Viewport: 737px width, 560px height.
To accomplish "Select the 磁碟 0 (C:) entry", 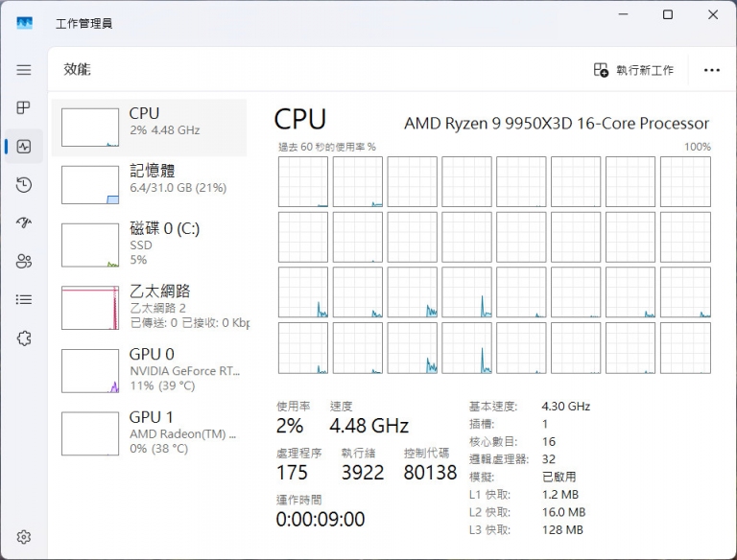I will click(x=149, y=245).
